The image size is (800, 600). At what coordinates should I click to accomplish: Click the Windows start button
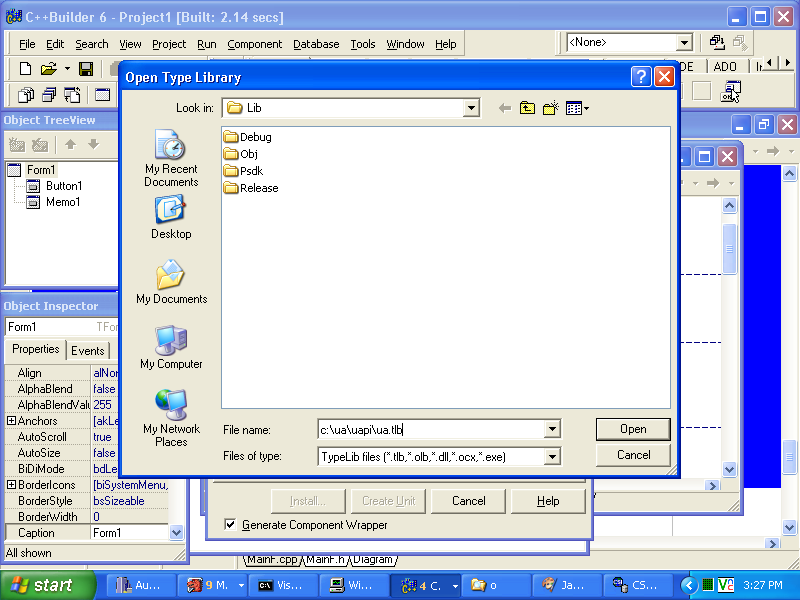(47, 585)
